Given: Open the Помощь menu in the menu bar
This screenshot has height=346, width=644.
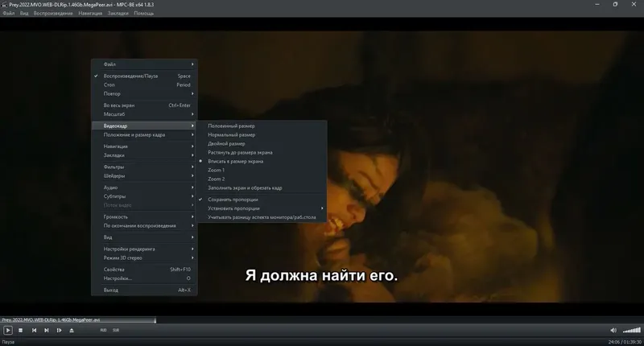Looking at the screenshot, I should (144, 13).
